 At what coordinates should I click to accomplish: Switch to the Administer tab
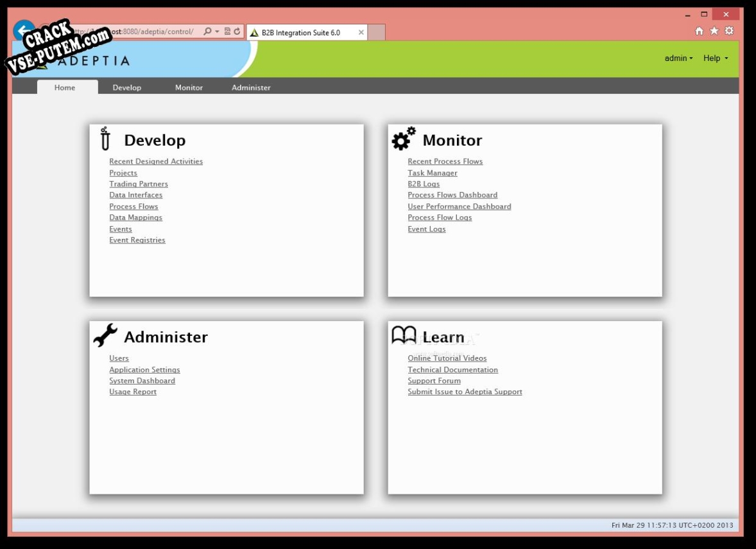251,87
